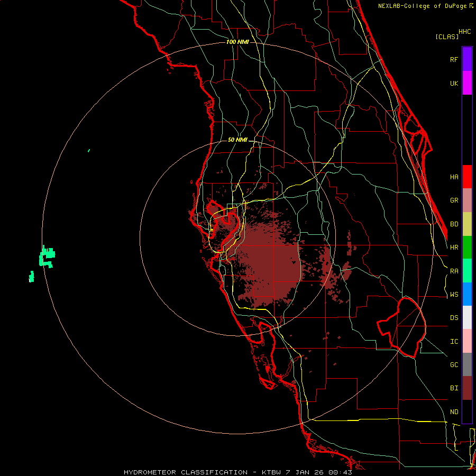Click the RF purple legend swatch
The image size is (476, 476).
tap(467, 59)
